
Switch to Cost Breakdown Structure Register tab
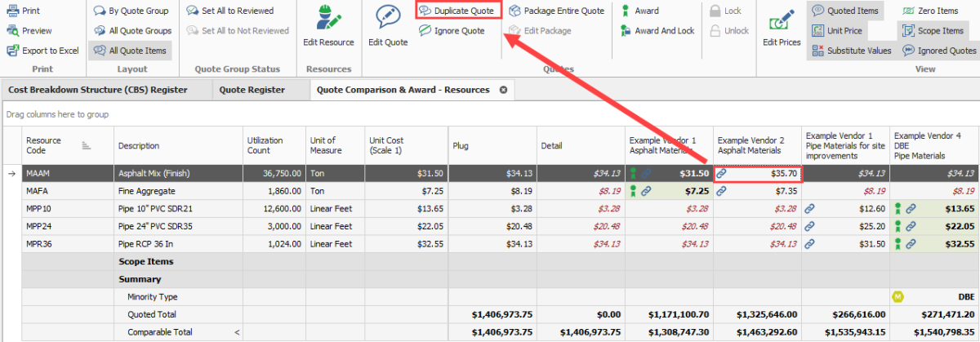[96, 90]
